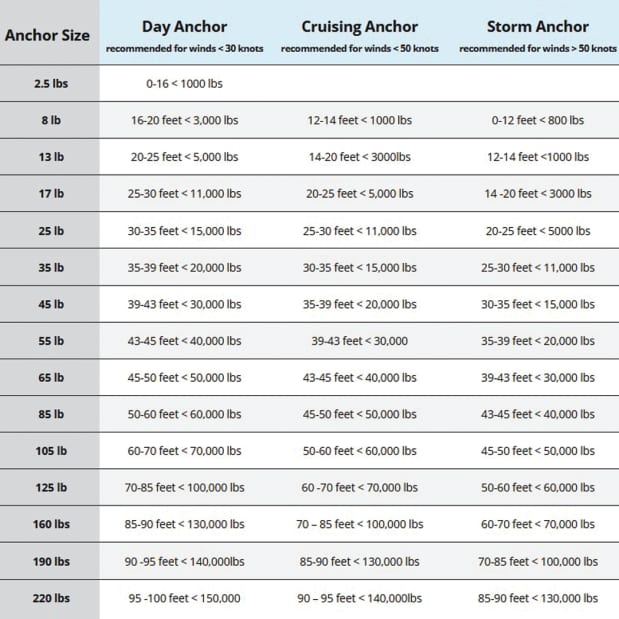Click the Day Anchor value for 25 lb

pyautogui.click(x=184, y=231)
